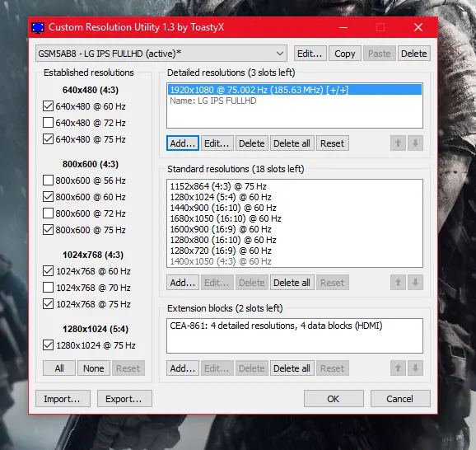The width and height of the screenshot is (476, 450).
Task: Click Add under Detailed resolutions
Action: 183,143
